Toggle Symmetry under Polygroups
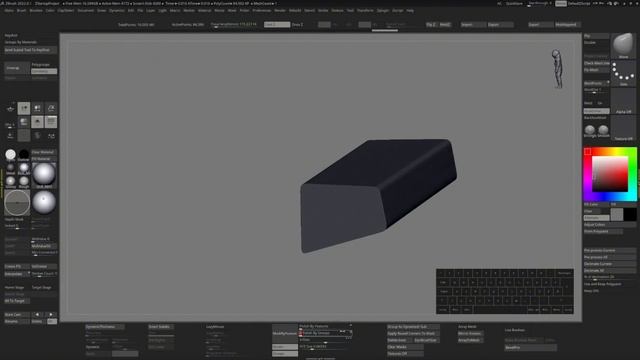The height and width of the screenshot is (360, 640). 44,71
